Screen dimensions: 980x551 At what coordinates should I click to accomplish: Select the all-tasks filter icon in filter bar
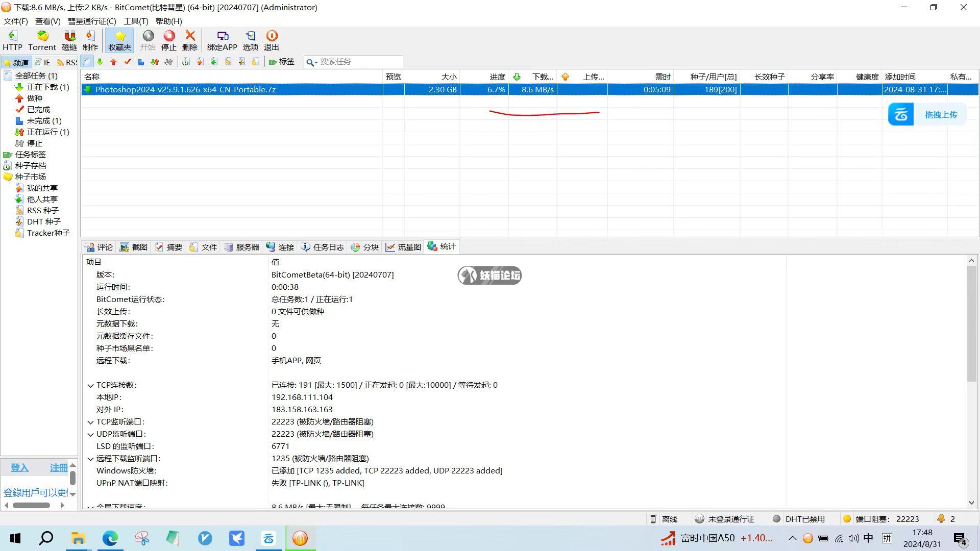click(x=87, y=62)
